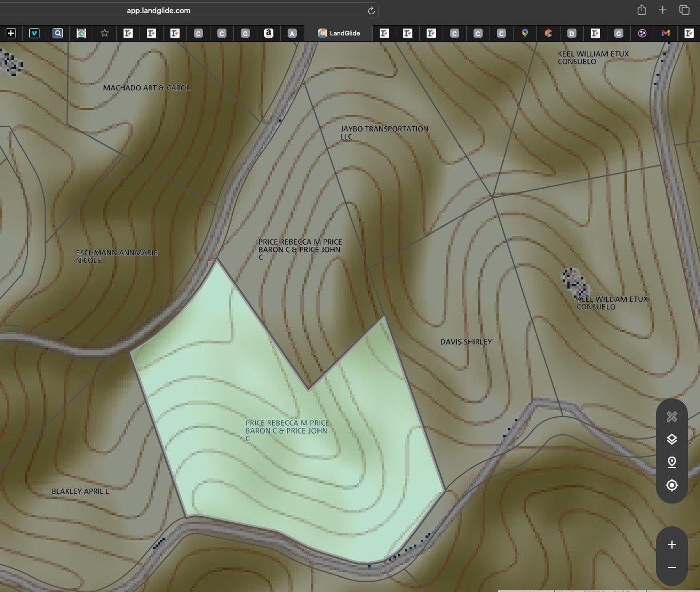The width and height of the screenshot is (700, 592).
Task: Open the map layers panel
Action: pyautogui.click(x=672, y=439)
